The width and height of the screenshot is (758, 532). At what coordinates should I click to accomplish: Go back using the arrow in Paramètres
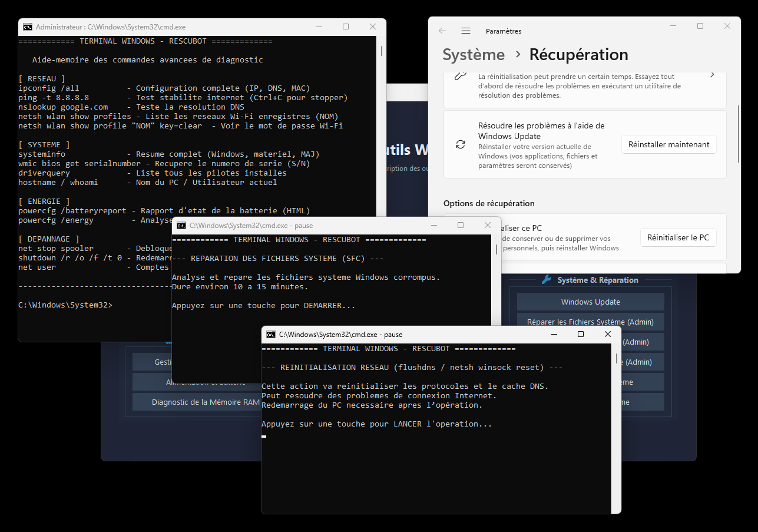pos(442,31)
